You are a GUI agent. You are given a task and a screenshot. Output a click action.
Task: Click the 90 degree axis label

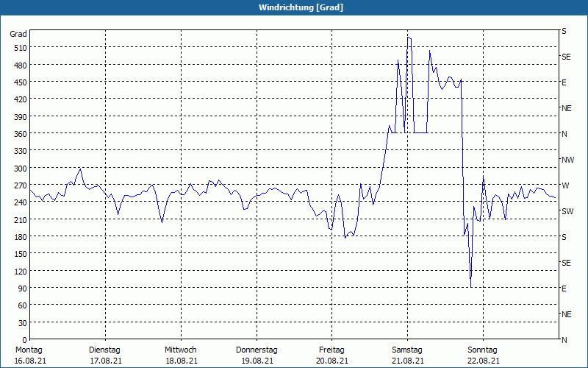22,288
